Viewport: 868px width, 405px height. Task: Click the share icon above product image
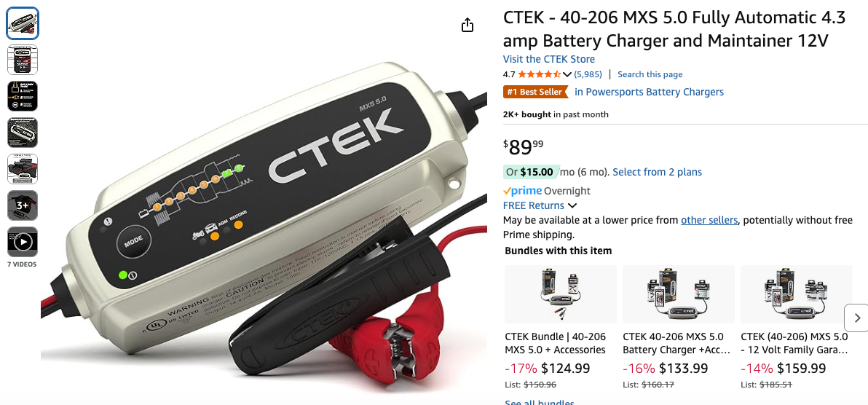click(x=467, y=25)
